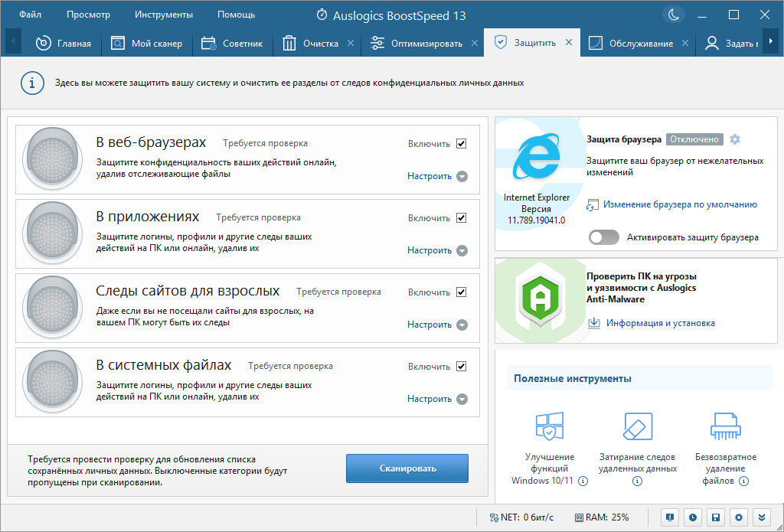
Task: Close the Очистка tab
Action: pyautogui.click(x=351, y=43)
